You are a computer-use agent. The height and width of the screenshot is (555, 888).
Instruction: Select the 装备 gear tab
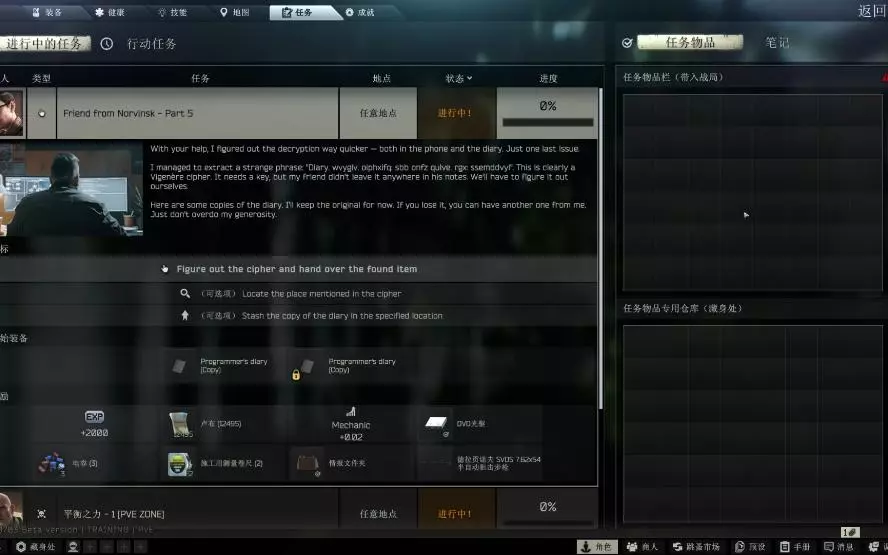(47, 12)
